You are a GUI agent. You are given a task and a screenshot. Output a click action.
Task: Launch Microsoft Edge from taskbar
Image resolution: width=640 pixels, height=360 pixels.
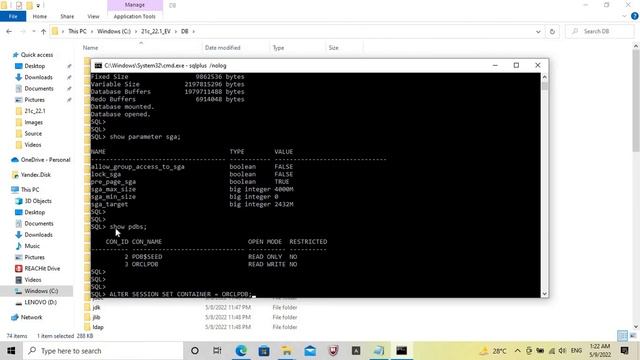click(241, 351)
